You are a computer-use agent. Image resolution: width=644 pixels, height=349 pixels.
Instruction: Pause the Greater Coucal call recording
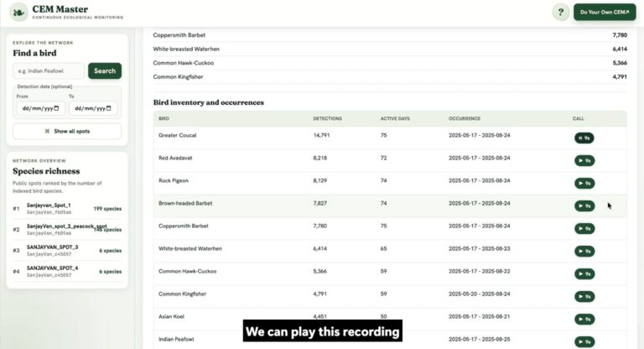click(584, 138)
